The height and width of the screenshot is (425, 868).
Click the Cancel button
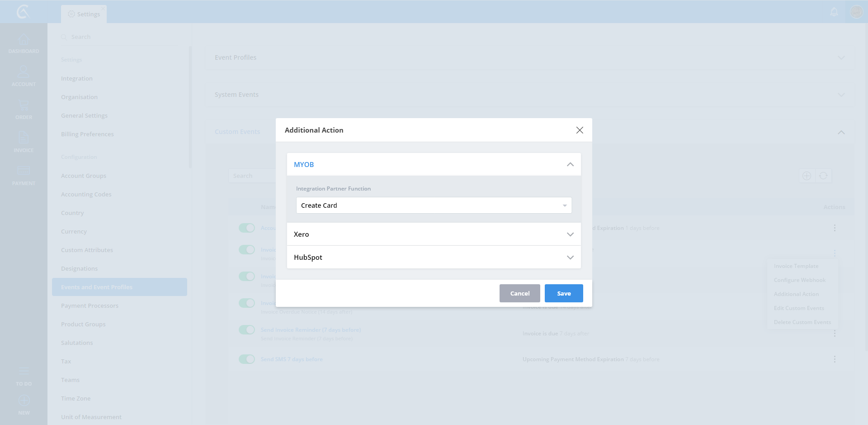click(519, 293)
